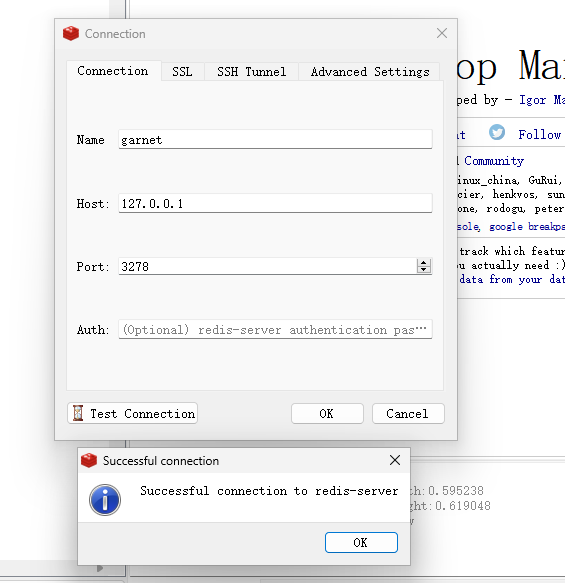
Task: Cancel the connection dialog
Action: [x=408, y=413]
